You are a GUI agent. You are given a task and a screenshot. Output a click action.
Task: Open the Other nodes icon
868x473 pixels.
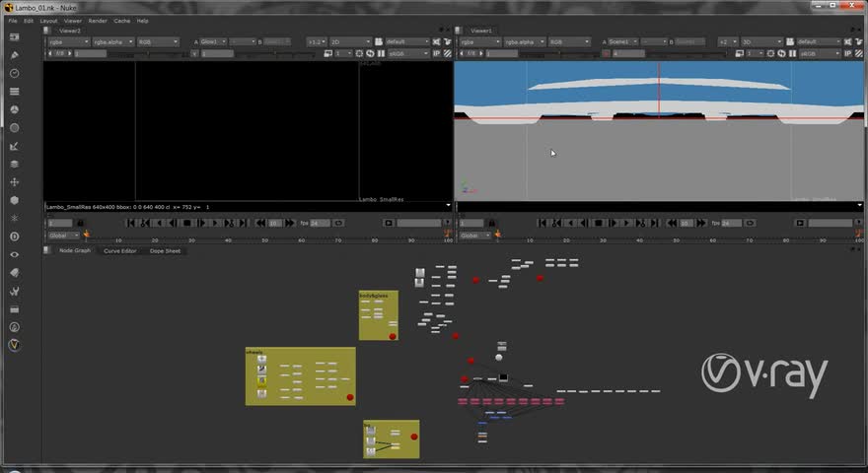click(x=15, y=309)
